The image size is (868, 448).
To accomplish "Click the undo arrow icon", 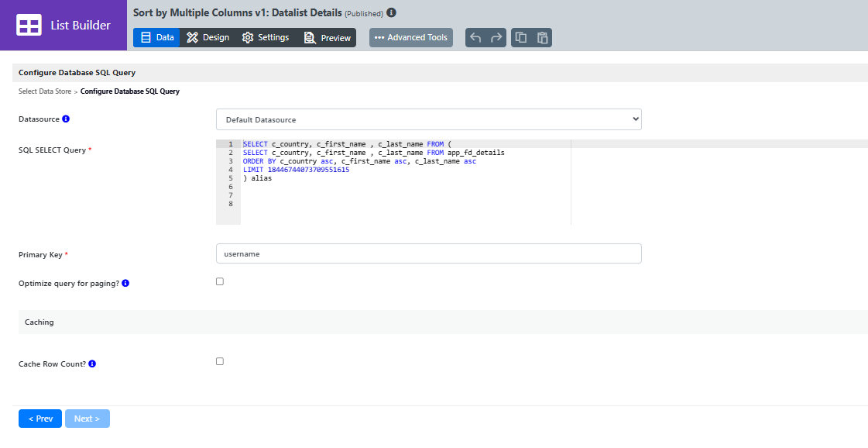I will (475, 38).
